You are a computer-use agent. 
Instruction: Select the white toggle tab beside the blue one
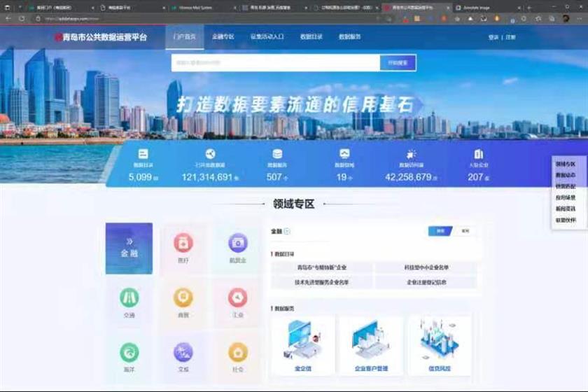(465, 231)
